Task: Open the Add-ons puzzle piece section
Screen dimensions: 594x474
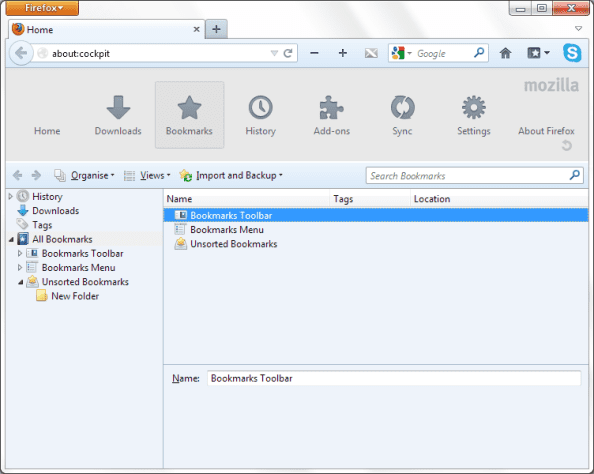Action: (x=331, y=116)
